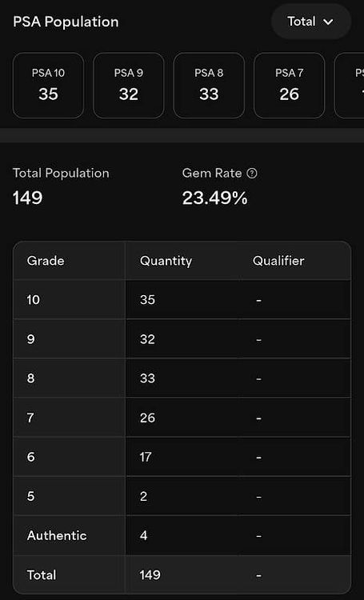Select the PSA 10 population card
The image size is (364, 600).
point(48,86)
